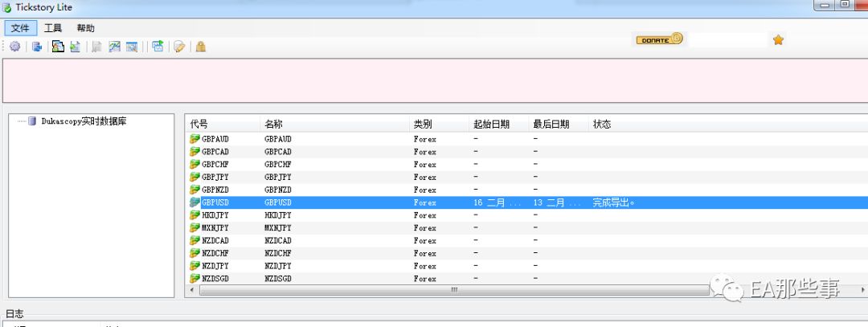Select GBPUSD in the 代号 column

pos(215,203)
